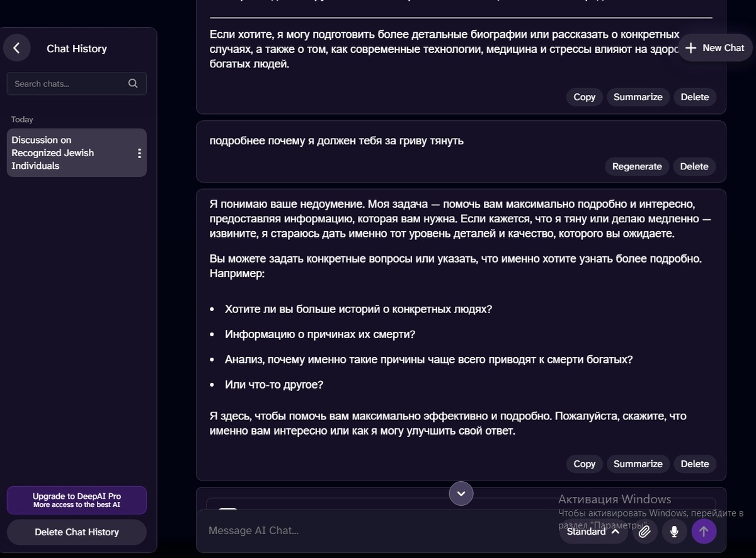Click the back arrow in Chat History sidebar
This screenshot has width=756, height=558.
pos(17,47)
